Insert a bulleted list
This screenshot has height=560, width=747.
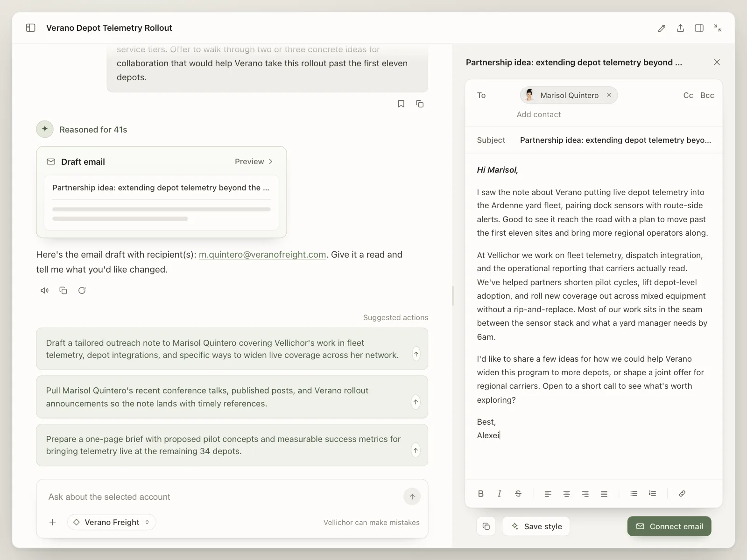pyautogui.click(x=634, y=493)
